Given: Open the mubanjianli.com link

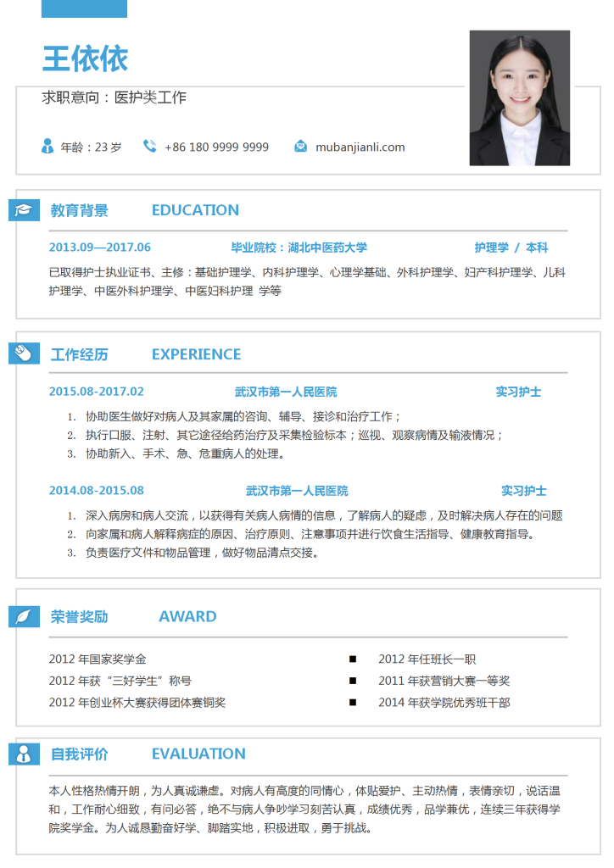Looking at the screenshot, I should 360,147.
